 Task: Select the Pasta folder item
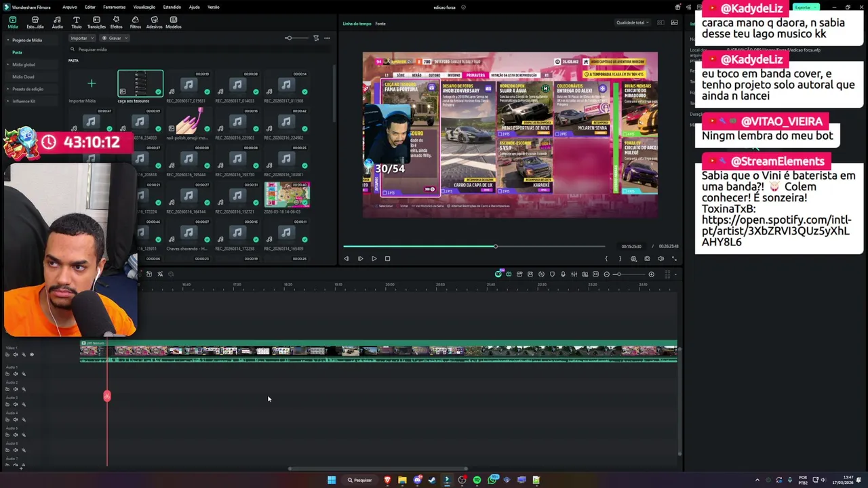(17, 52)
